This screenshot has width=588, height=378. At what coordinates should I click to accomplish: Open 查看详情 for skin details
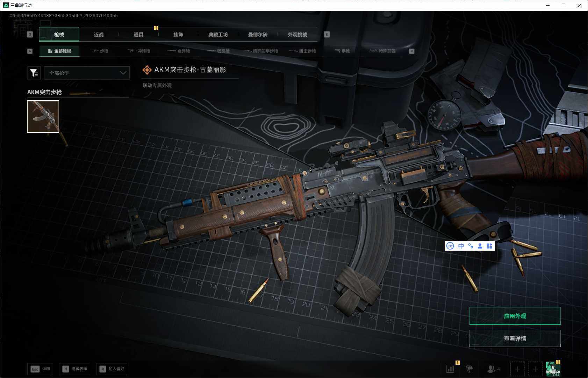pyautogui.click(x=515, y=339)
